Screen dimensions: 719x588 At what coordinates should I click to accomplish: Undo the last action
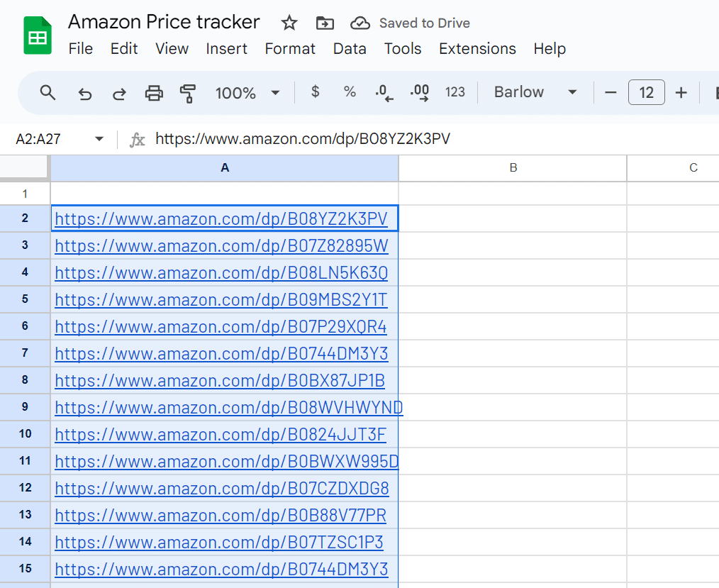(85, 93)
